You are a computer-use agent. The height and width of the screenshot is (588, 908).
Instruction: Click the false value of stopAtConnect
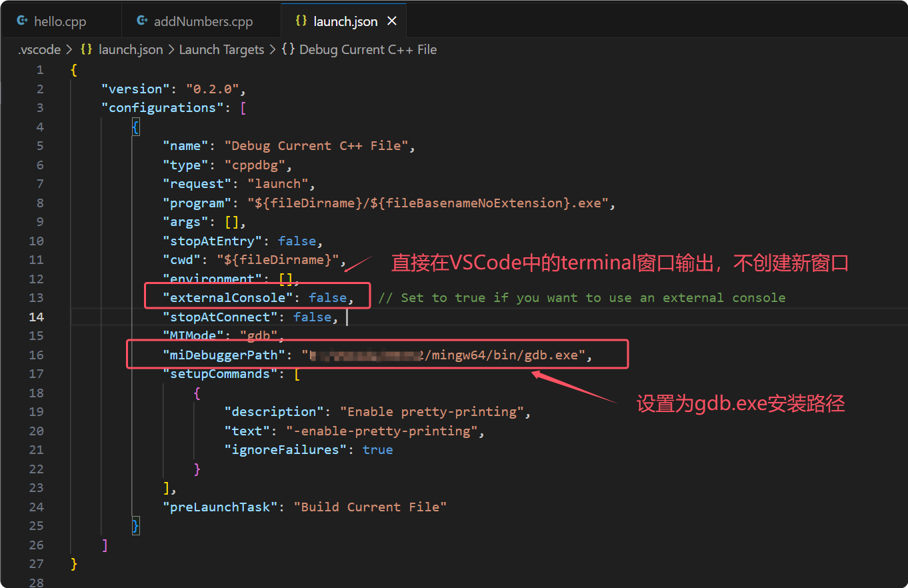[312, 317]
